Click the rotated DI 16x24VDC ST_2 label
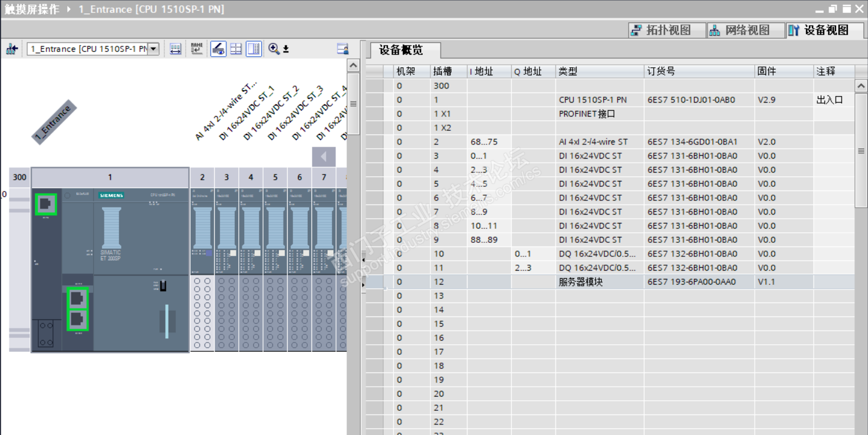The width and height of the screenshot is (868, 435). pos(271,113)
